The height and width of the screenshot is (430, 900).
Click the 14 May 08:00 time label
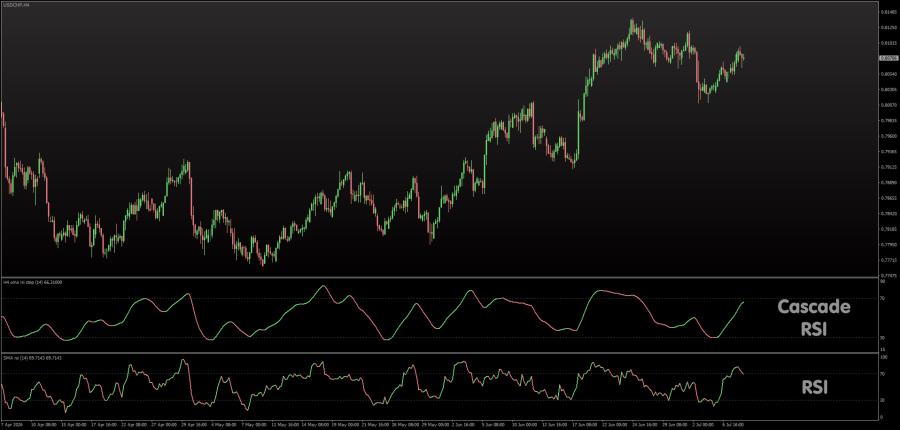(x=315, y=425)
